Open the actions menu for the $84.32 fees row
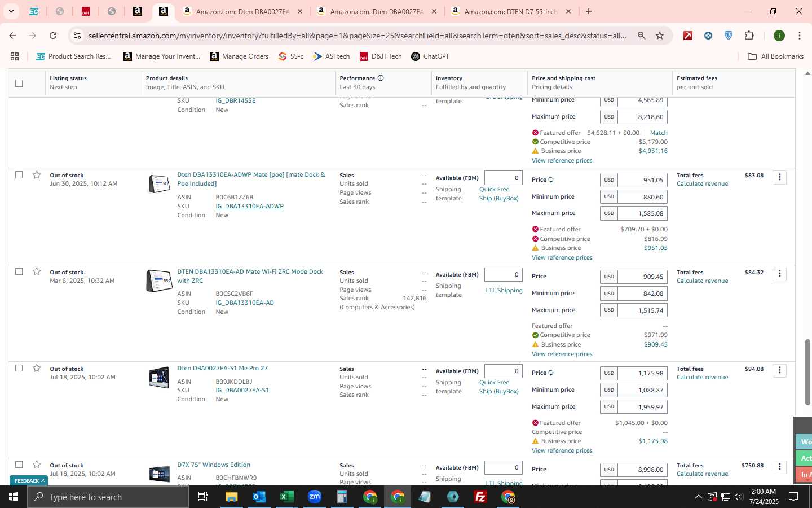Screen dimensions: 812x508 tap(779, 274)
